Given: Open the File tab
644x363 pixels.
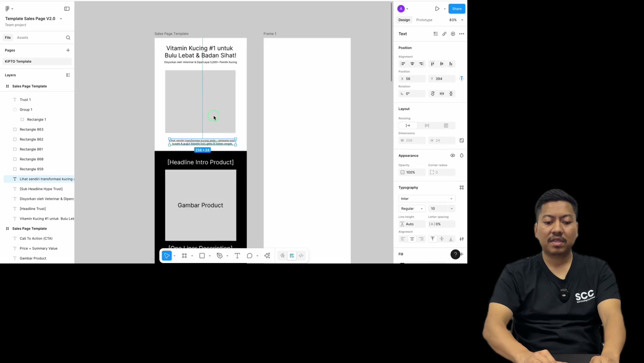Looking at the screenshot, I should coord(8,38).
